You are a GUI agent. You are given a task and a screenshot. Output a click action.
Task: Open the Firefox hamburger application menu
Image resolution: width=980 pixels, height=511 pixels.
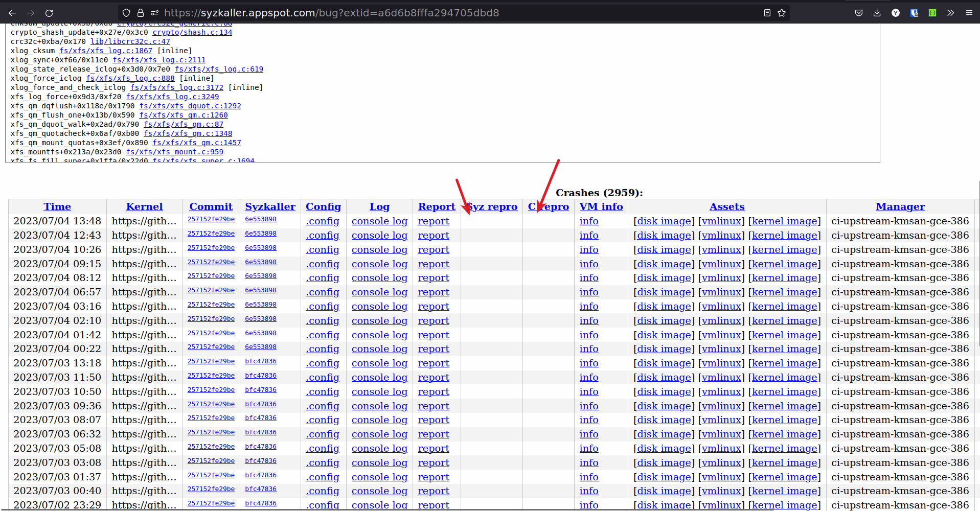[x=969, y=13]
